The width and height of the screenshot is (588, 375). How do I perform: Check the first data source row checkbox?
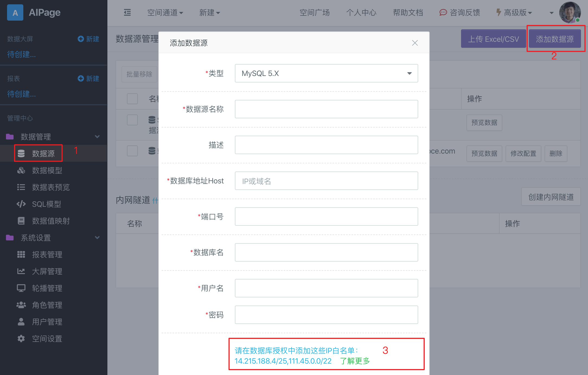pyautogui.click(x=132, y=120)
